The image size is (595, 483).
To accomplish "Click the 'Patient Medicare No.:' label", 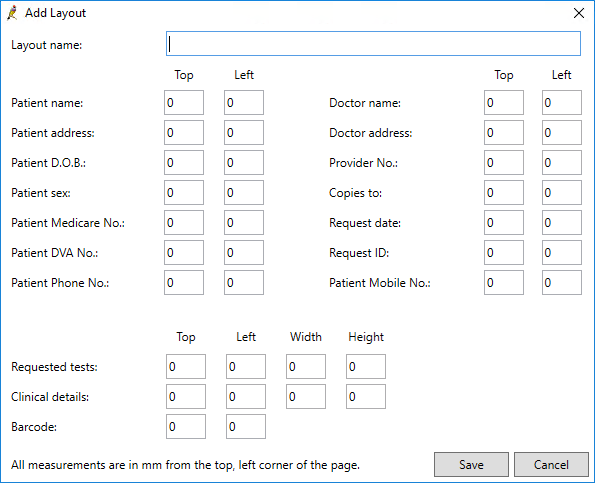I will (x=68, y=223).
